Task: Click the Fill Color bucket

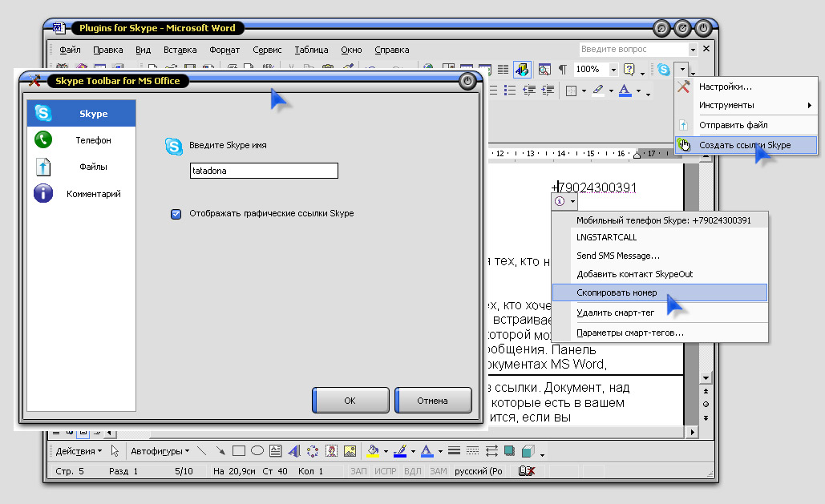Action: [373, 451]
